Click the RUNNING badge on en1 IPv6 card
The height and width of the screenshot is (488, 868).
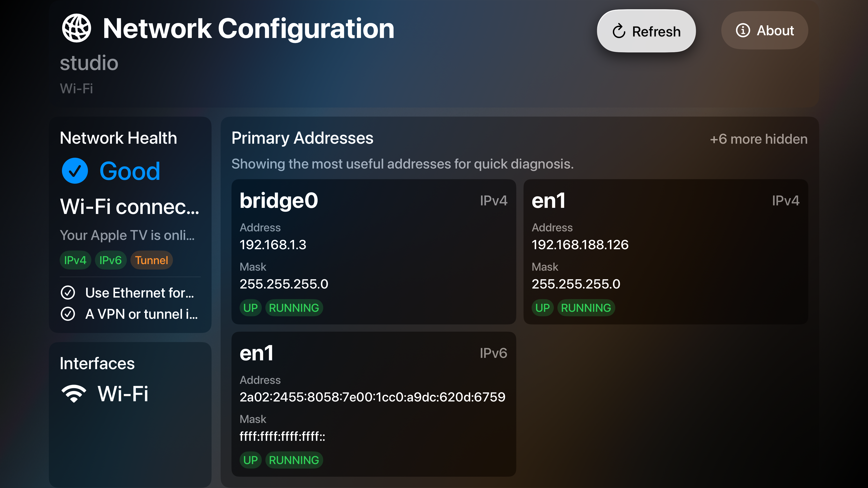click(294, 460)
